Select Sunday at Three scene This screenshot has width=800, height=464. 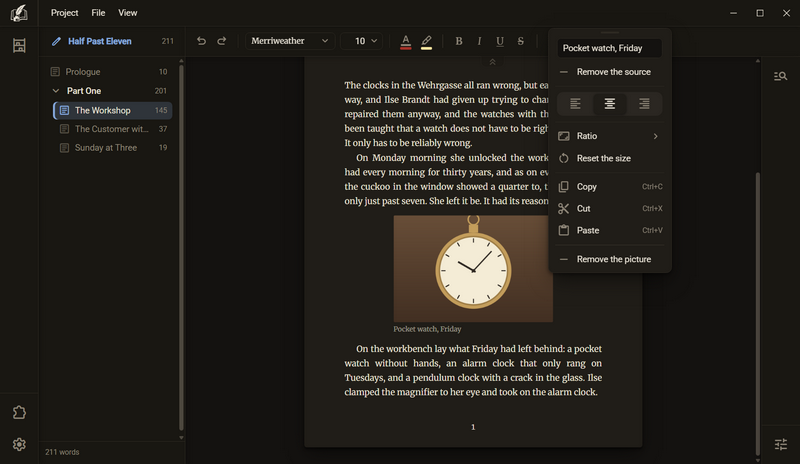(x=113, y=148)
